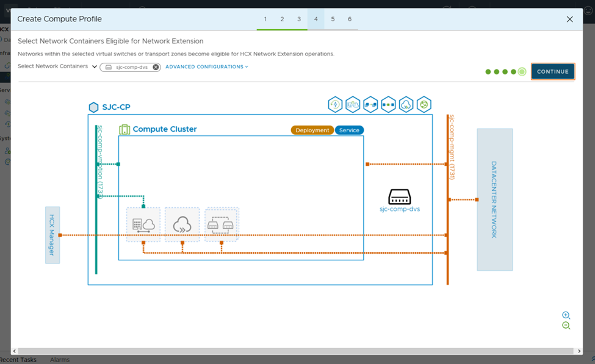The image size is (595, 364).
Task: Jump to wizard step 6
Action: [350, 19]
